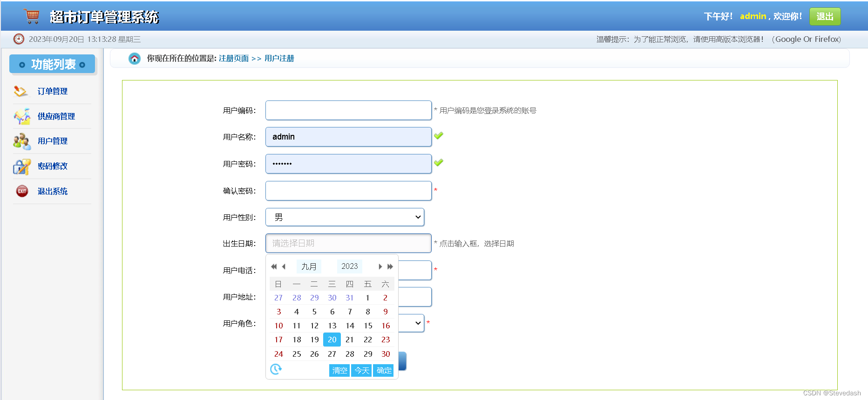Image resolution: width=868 pixels, height=400 pixels.
Task: Click the 点击输入框，选择日期 hint text
Action: pyautogui.click(x=477, y=244)
